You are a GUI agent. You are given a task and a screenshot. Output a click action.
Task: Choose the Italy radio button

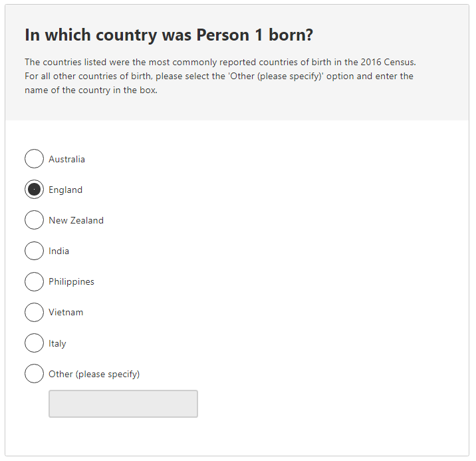tap(34, 343)
